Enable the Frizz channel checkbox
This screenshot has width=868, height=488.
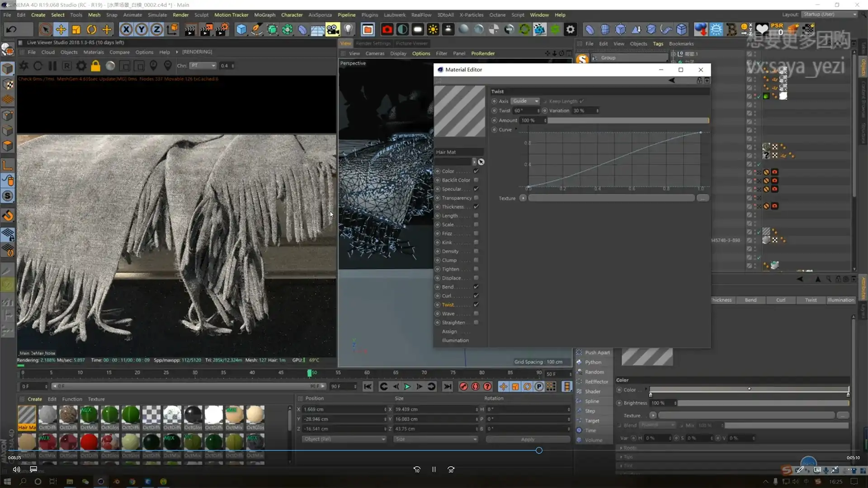click(476, 233)
